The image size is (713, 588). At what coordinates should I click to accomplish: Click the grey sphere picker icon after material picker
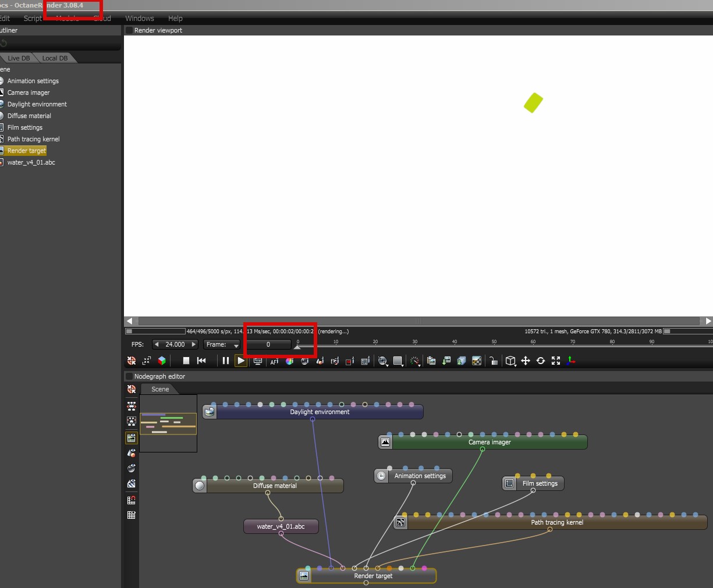pos(304,361)
